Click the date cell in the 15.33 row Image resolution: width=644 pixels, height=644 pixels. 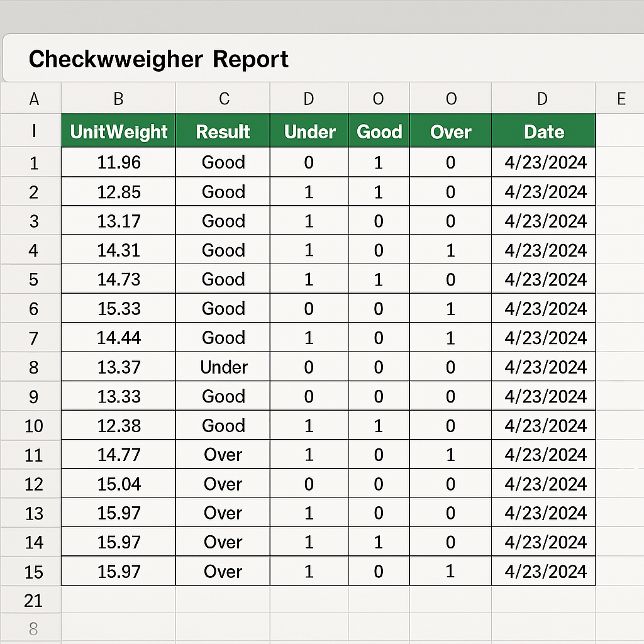543,308
